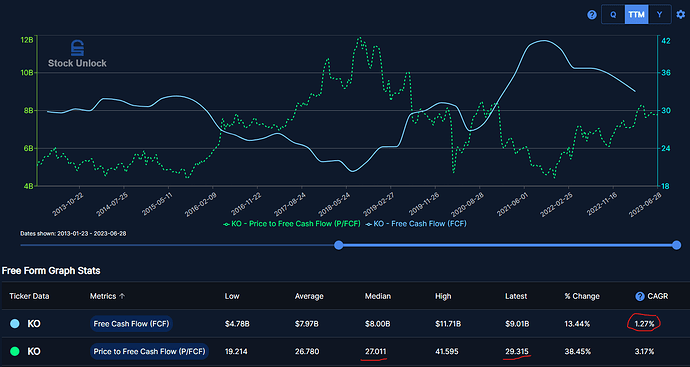This screenshot has height=367, width=690.
Task: Click the P/FCF high 41.595
Action: tap(446, 352)
